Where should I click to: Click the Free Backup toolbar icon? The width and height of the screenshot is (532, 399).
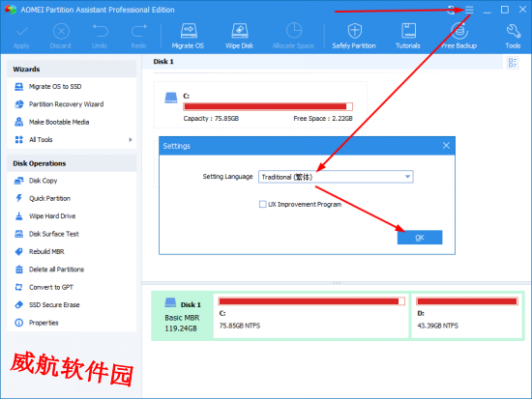pyautogui.click(x=459, y=36)
